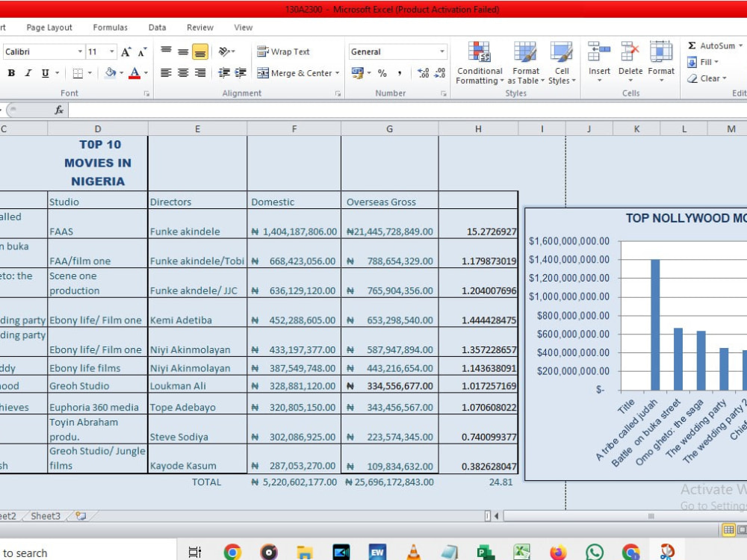Open font color palette arrow
Screen dimensions: 747x560
[146, 73]
